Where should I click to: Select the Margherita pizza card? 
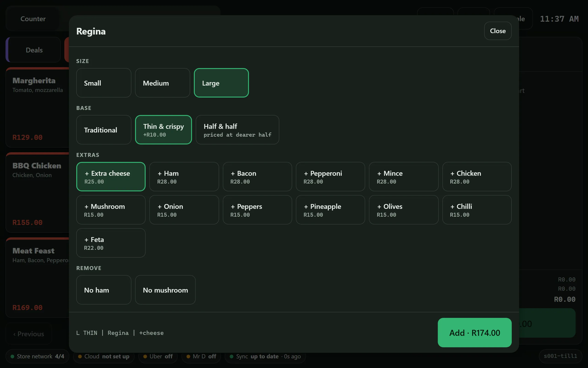click(38, 107)
